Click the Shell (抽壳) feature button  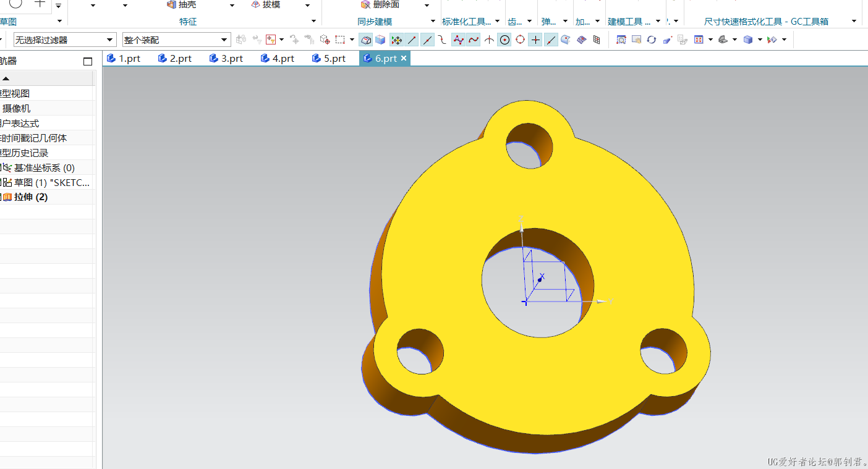pyautogui.click(x=181, y=5)
